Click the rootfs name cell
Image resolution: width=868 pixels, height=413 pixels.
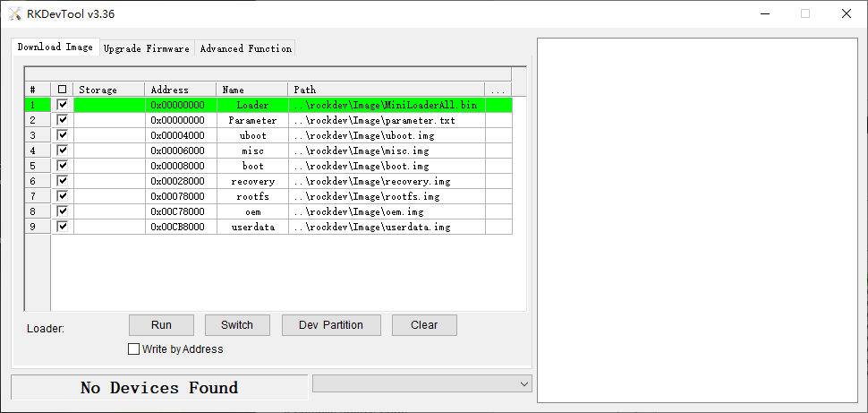click(x=251, y=196)
